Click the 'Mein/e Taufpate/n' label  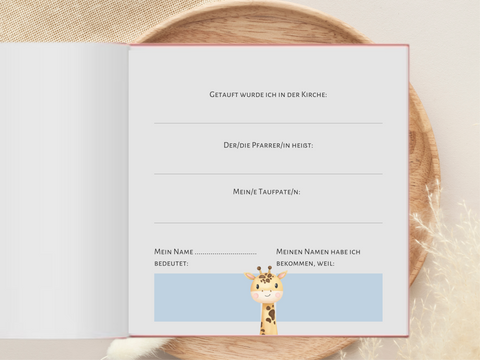(x=266, y=192)
